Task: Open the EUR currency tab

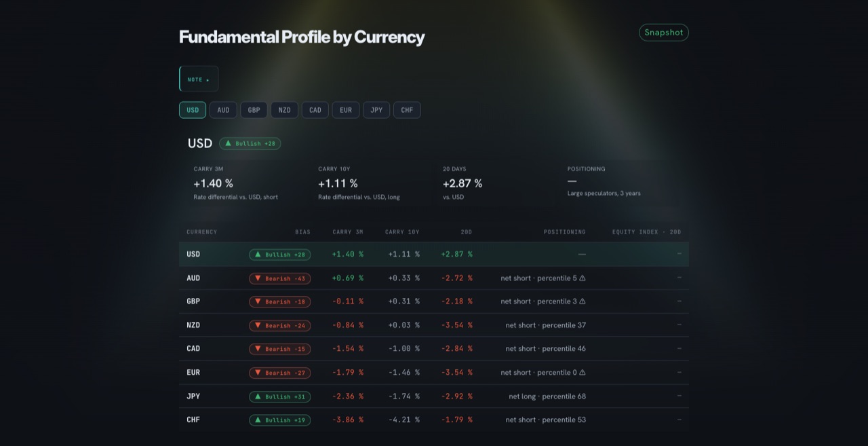Action: (x=346, y=110)
